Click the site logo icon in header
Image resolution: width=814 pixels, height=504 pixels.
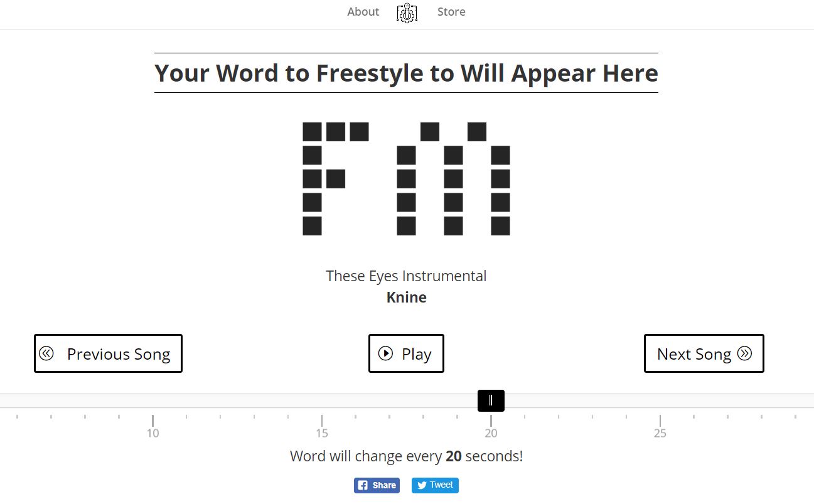click(407, 13)
